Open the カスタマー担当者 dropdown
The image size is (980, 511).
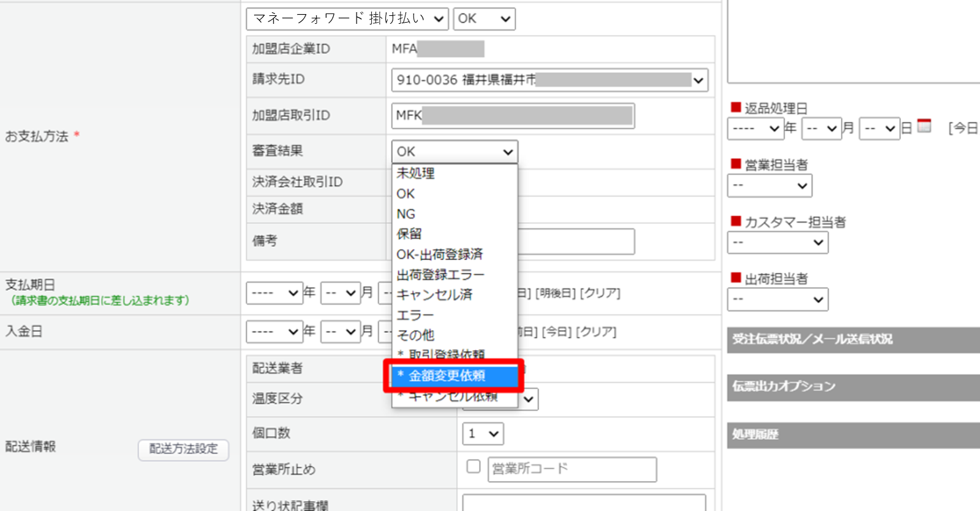coord(778,242)
